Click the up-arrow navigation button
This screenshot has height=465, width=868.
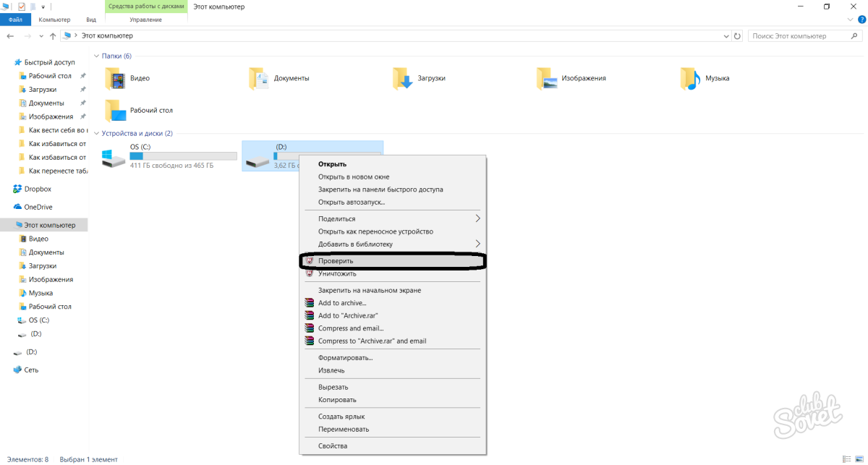coord(53,35)
